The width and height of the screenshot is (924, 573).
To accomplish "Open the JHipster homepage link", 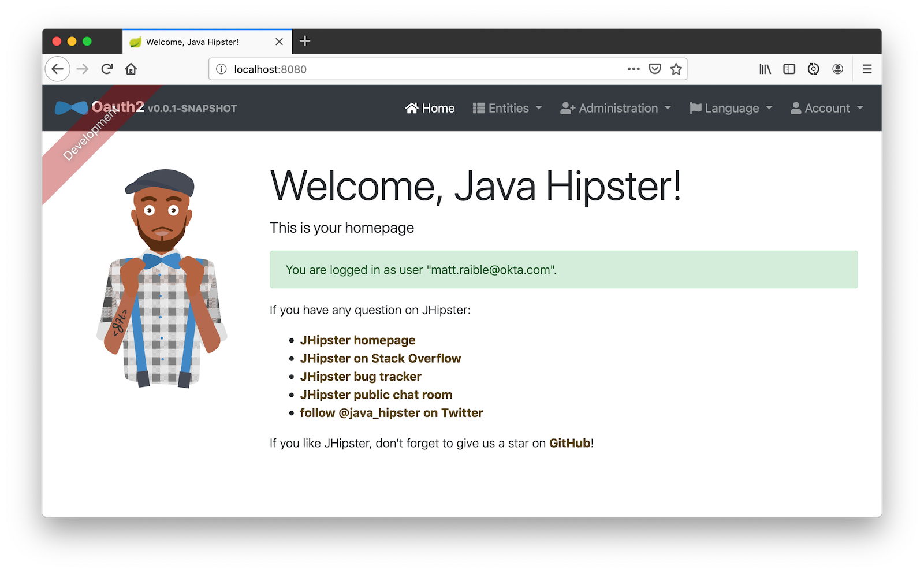I will click(357, 340).
